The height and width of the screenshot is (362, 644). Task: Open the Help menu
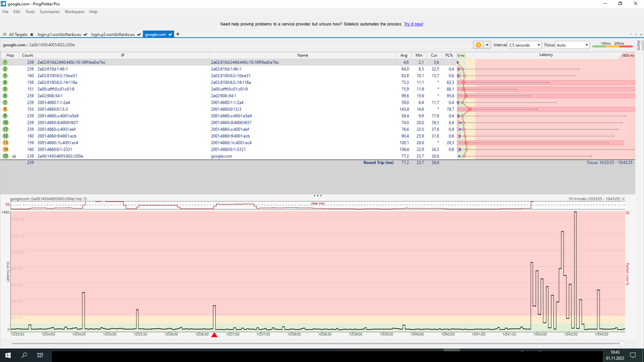pyautogui.click(x=93, y=12)
